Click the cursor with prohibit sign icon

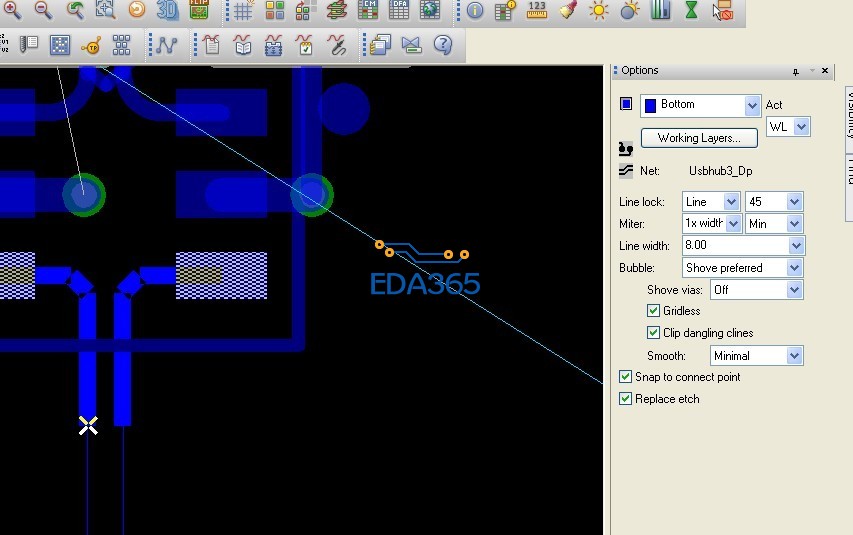tap(723, 10)
